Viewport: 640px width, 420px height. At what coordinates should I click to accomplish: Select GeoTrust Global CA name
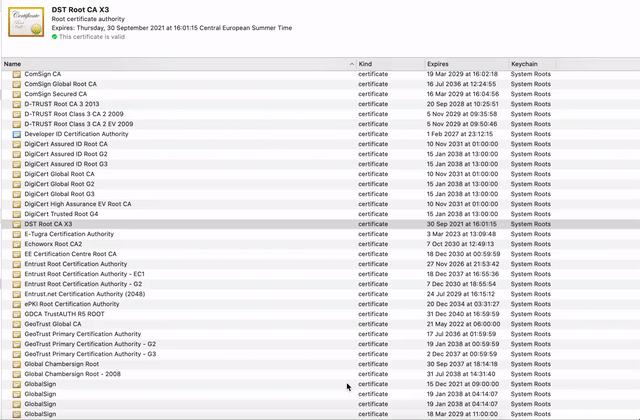click(53, 324)
